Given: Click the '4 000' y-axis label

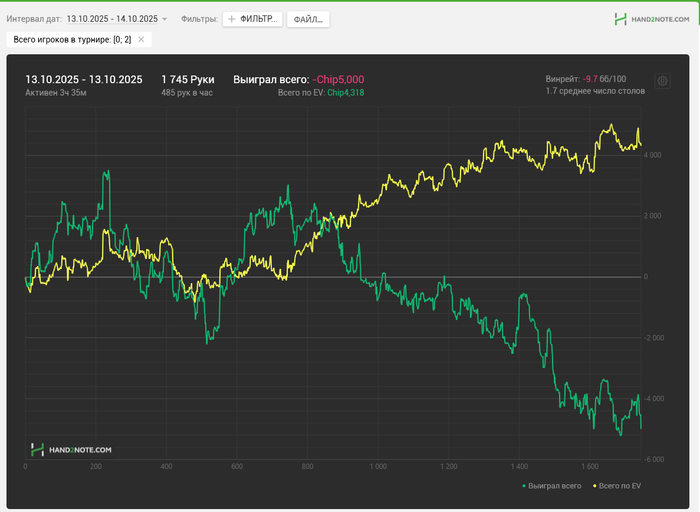Looking at the screenshot, I should [x=652, y=155].
